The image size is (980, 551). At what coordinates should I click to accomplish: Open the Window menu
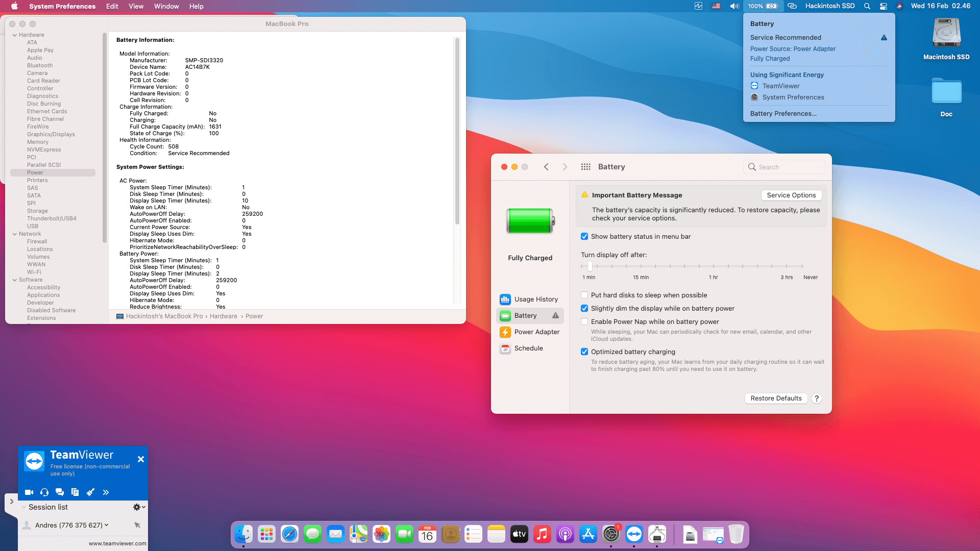tap(166, 6)
